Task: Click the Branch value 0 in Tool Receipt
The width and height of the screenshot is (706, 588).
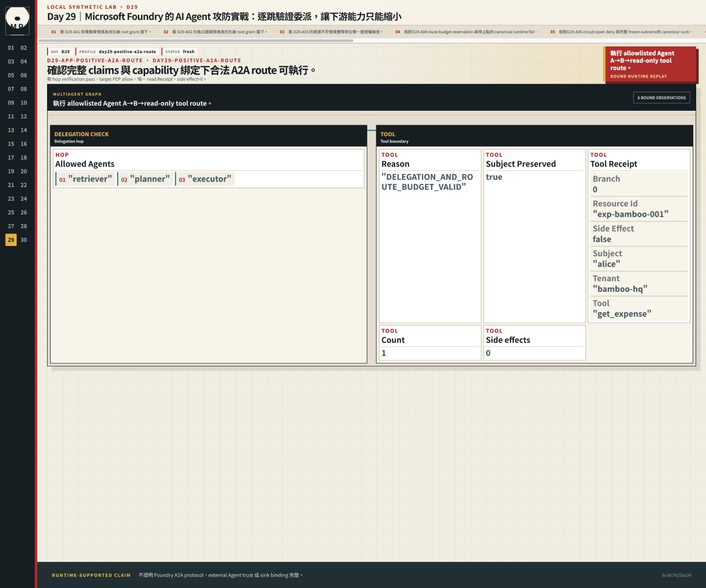Action: [595, 189]
